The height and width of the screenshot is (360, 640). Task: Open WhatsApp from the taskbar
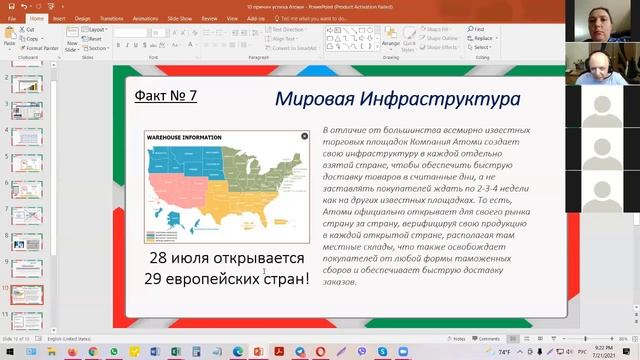pos(113,351)
